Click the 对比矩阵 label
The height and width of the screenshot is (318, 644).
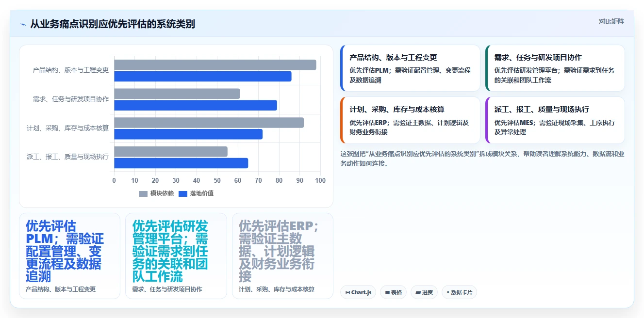pos(611,21)
